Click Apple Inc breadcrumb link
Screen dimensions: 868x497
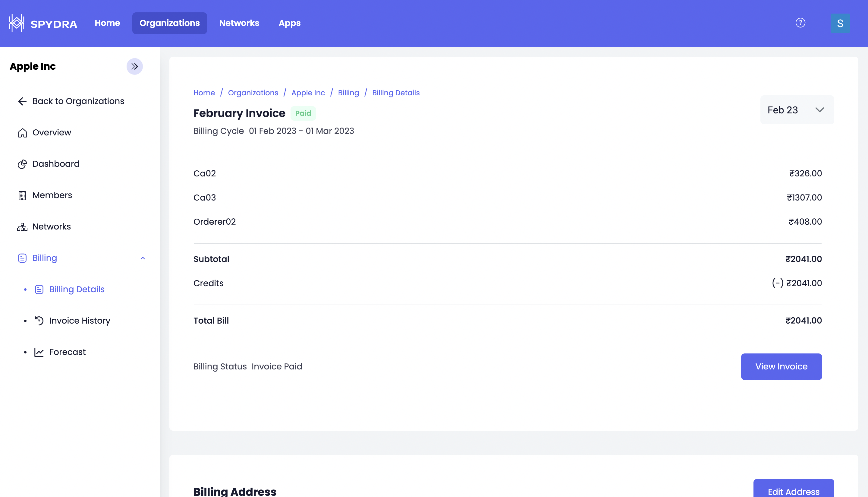(308, 93)
